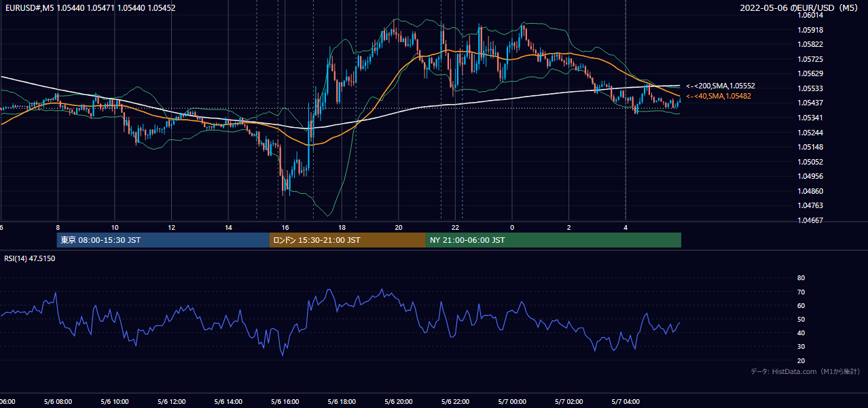Click price level 1.06014 on axis
The height and width of the screenshot is (408, 868).
tap(811, 15)
